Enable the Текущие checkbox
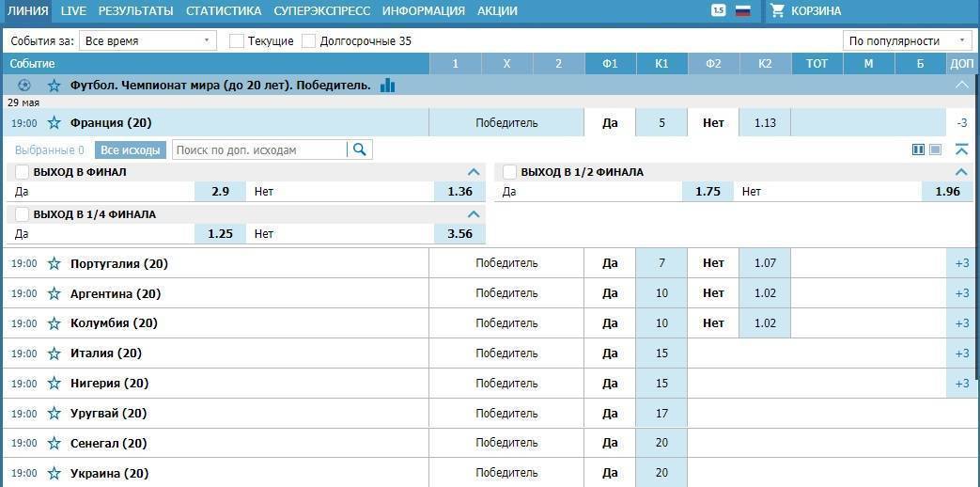The width and height of the screenshot is (980, 487). point(237,41)
